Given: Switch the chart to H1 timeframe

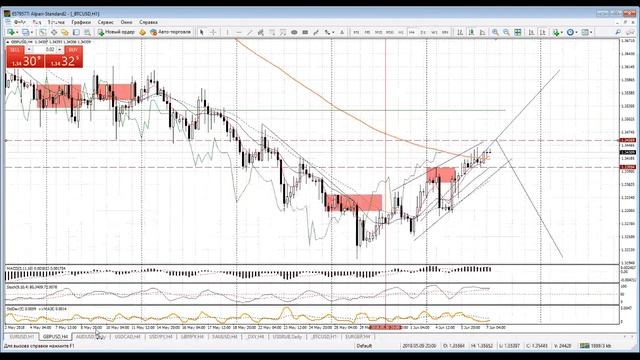Looking at the screenshot, I should click(401, 32).
